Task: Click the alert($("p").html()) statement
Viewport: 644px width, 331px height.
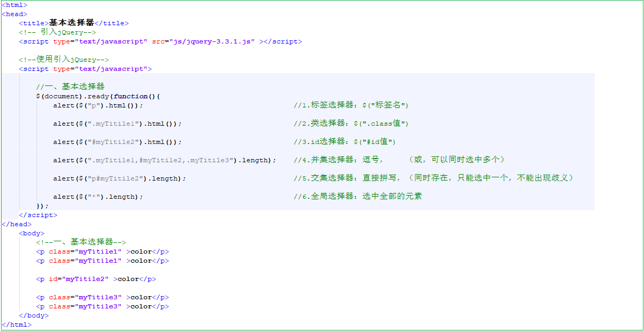Action: click(x=98, y=105)
